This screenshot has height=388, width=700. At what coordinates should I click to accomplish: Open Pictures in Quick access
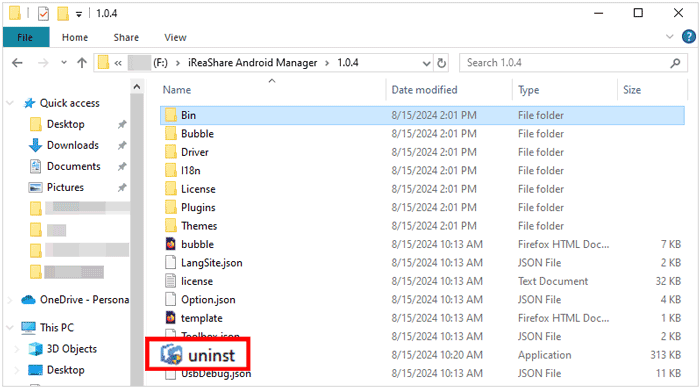coord(65,187)
